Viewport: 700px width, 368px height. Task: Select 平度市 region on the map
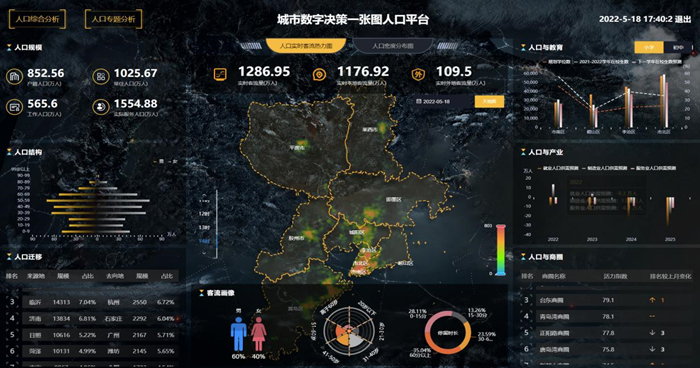tap(297, 148)
